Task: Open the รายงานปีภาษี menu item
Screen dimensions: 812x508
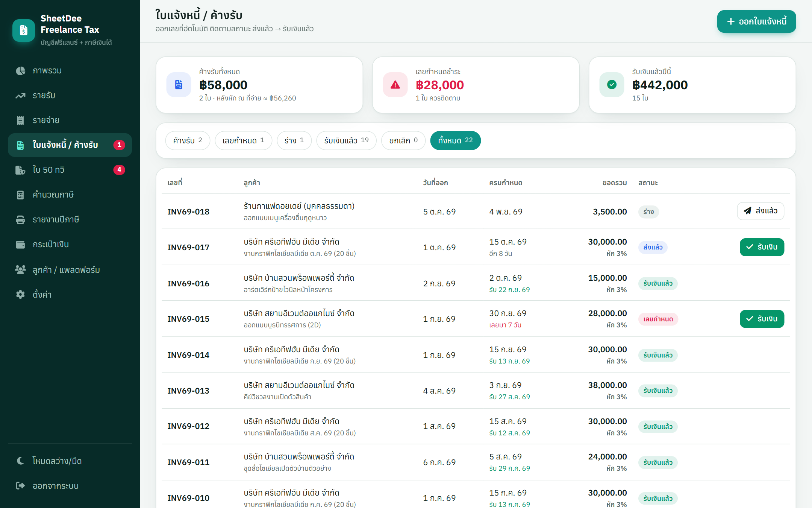Action: tap(70, 220)
